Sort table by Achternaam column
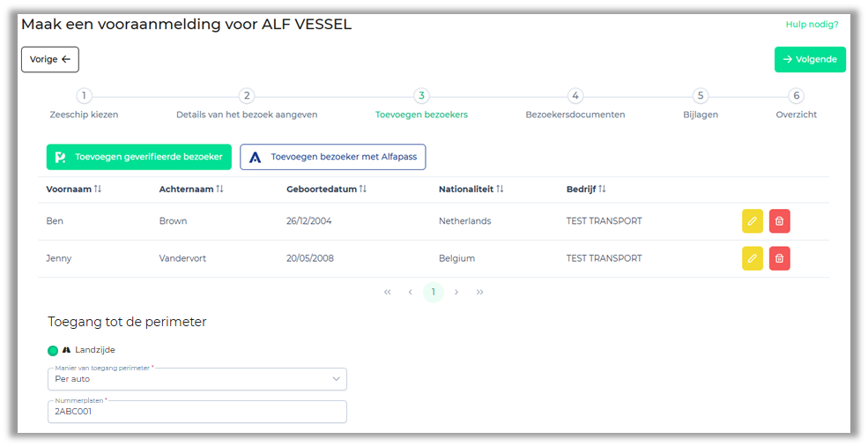The image size is (868, 447). (x=219, y=190)
